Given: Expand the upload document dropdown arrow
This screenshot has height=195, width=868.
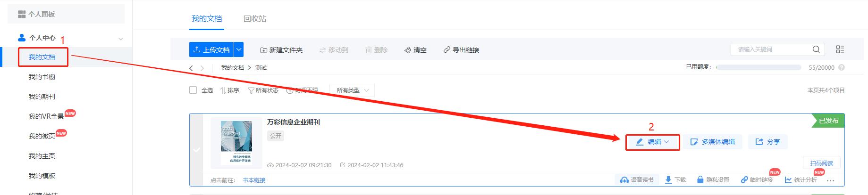Looking at the screenshot, I should 239,49.
